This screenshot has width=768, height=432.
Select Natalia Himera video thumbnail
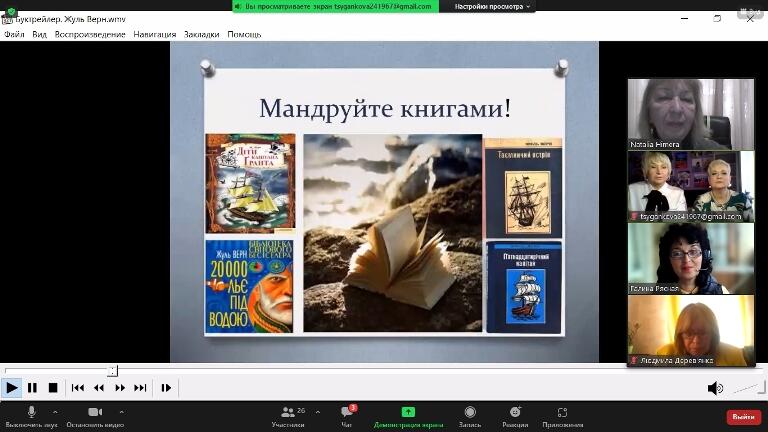(691, 114)
